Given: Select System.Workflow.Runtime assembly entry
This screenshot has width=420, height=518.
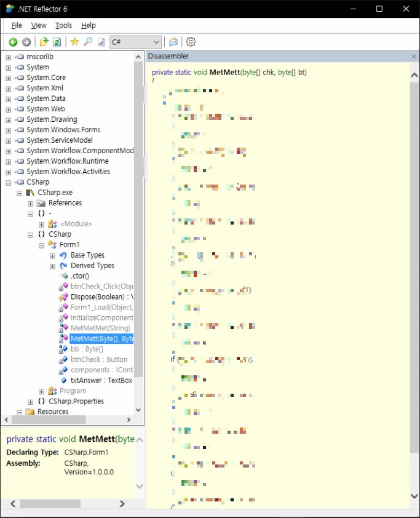Looking at the screenshot, I should pyautogui.click(x=68, y=161).
